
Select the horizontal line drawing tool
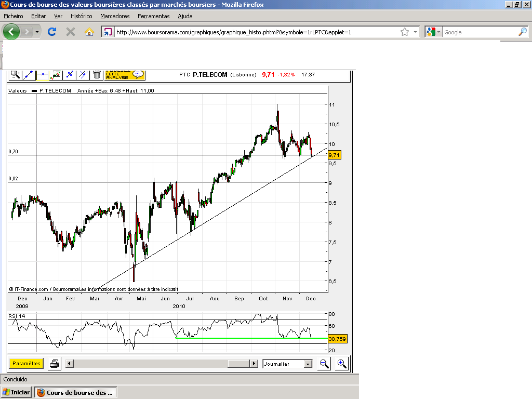pyautogui.click(x=43, y=75)
